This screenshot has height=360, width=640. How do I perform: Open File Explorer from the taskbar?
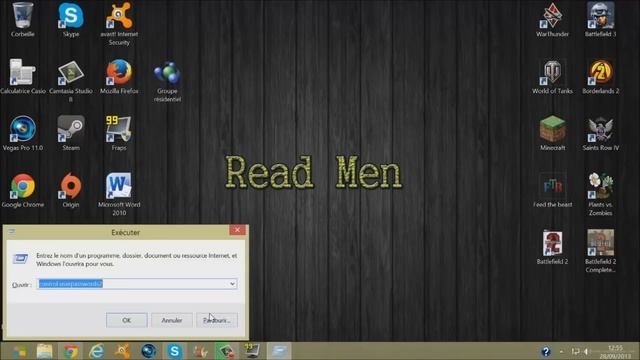(44, 351)
